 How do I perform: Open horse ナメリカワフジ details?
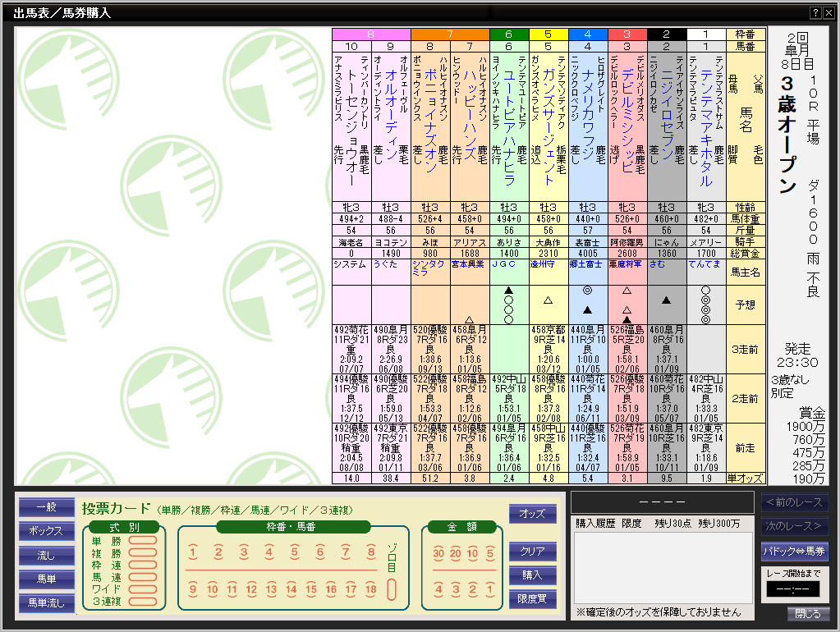pos(588,115)
